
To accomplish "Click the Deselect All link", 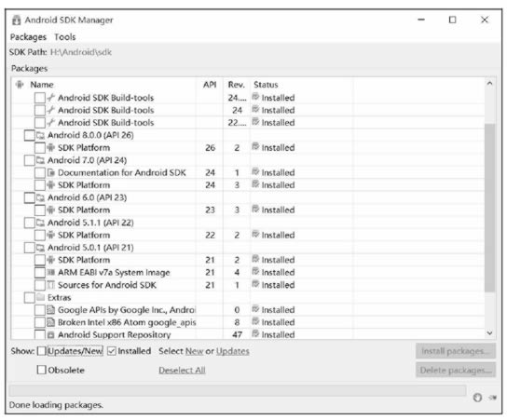I will 182,370.
